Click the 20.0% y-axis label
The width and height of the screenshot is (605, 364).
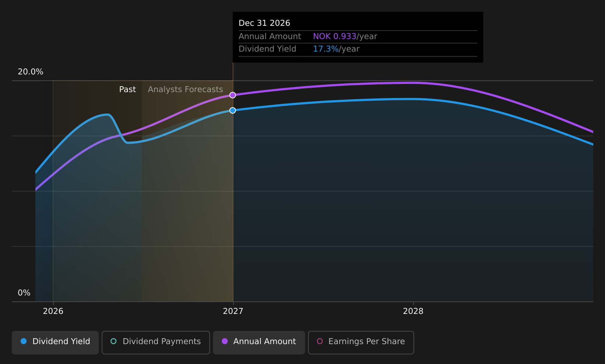[x=31, y=72]
